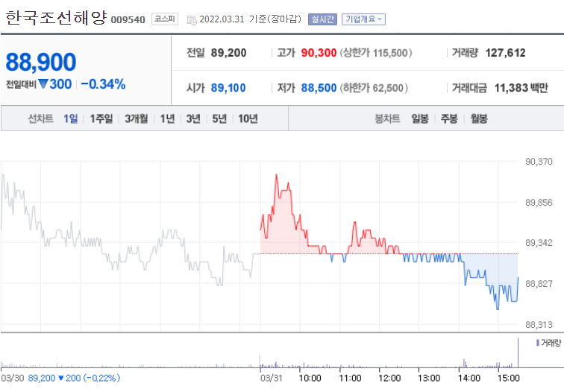Click the 하한가 62,500 text
The width and height of the screenshot is (564, 392).
[374, 88]
